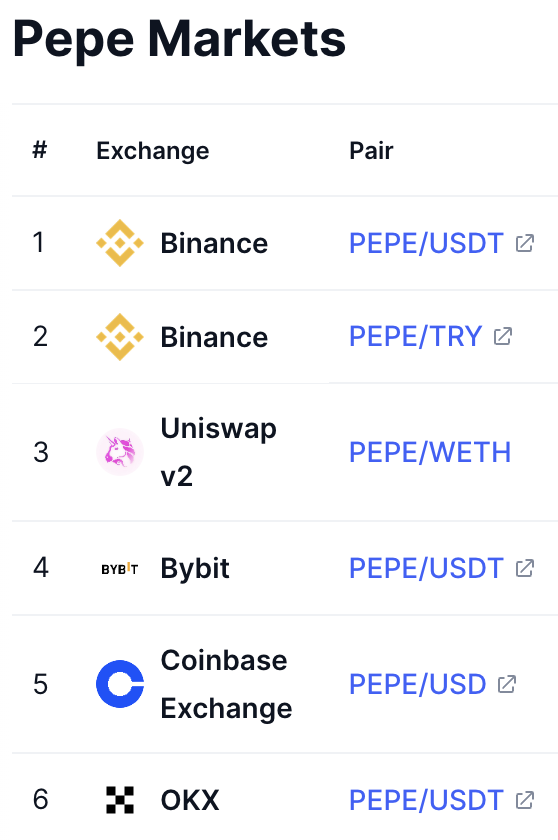Click the Coinbase Exchange logo
This screenshot has width=558, height=840.
click(120, 684)
